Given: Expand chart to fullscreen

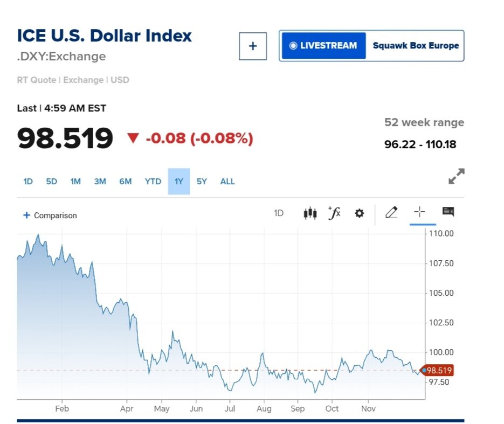Looking at the screenshot, I should point(456,176).
